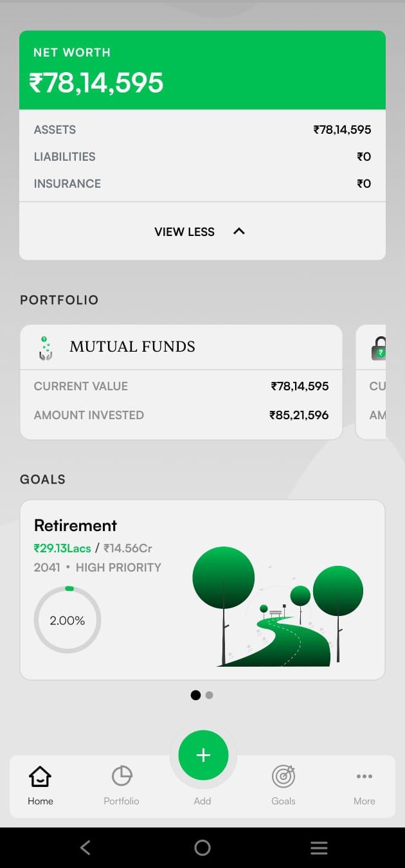Tap the Assets row
Screen dimensions: 405x868
click(x=203, y=130)
